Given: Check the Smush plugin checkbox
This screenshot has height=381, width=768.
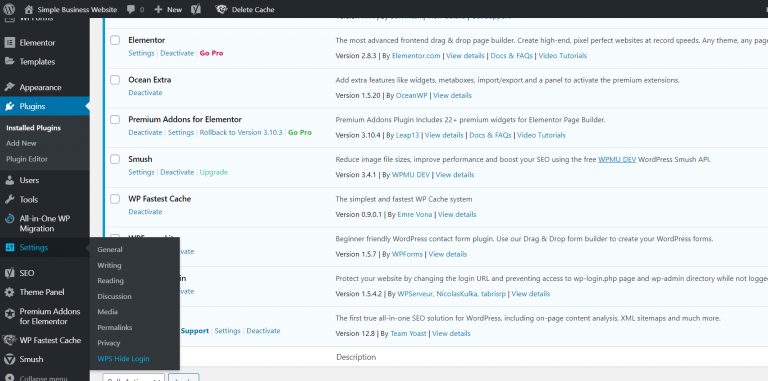Looking at the screenshot, I should point(115,159).
